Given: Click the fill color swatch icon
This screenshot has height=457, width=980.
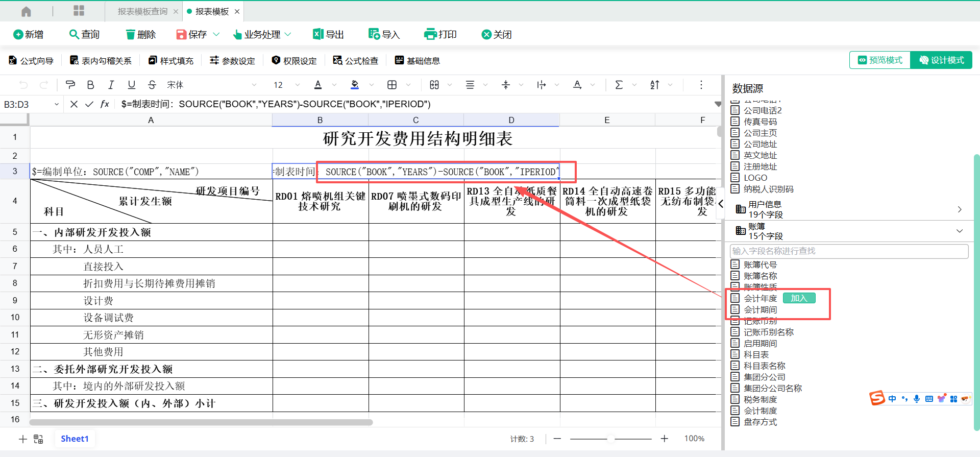Looking at the screenshot, I should click(355, 85).
